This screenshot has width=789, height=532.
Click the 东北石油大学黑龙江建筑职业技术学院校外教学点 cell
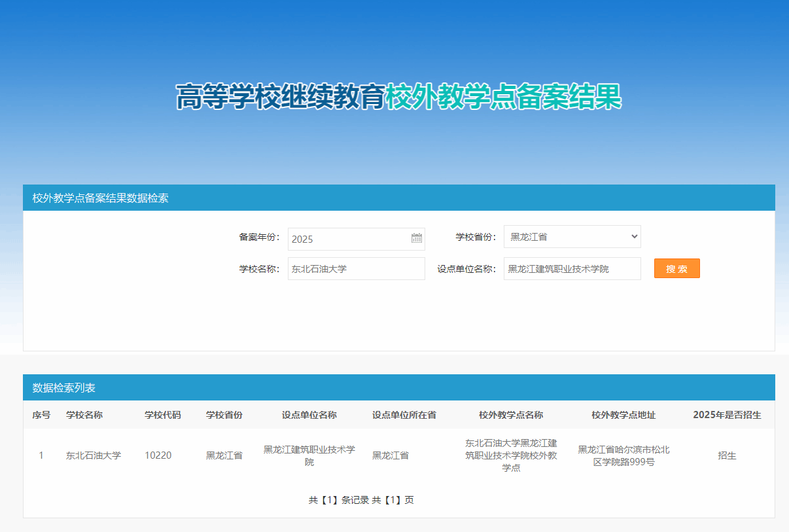(511, 455)
